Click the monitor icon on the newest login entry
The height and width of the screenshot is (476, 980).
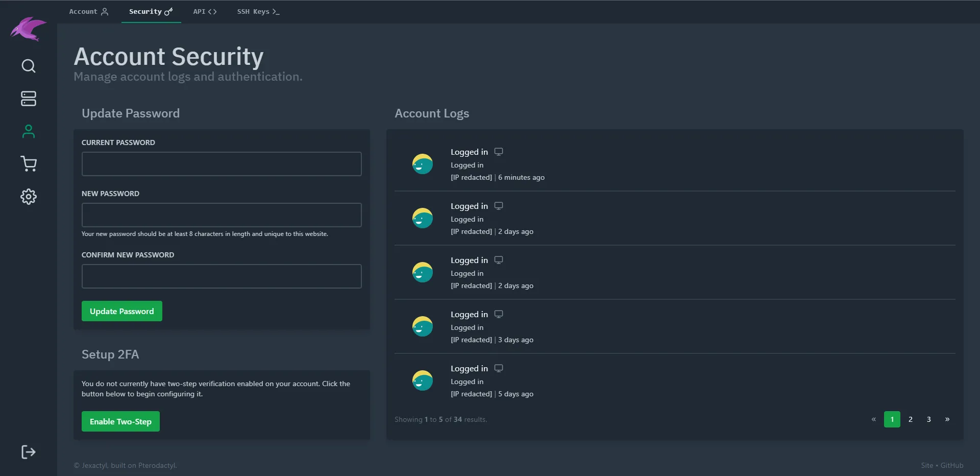click(498, 151)
